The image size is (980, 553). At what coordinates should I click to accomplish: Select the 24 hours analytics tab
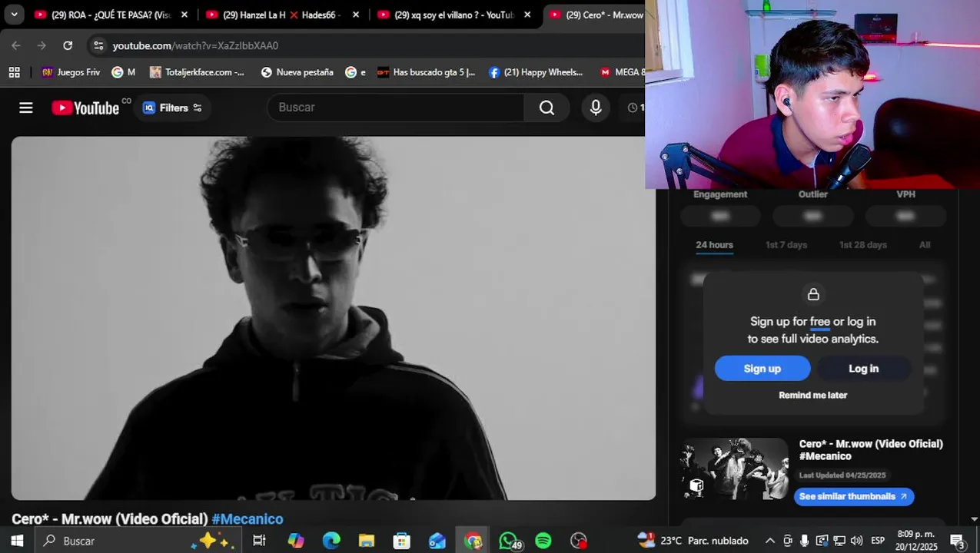pos(715,245)
